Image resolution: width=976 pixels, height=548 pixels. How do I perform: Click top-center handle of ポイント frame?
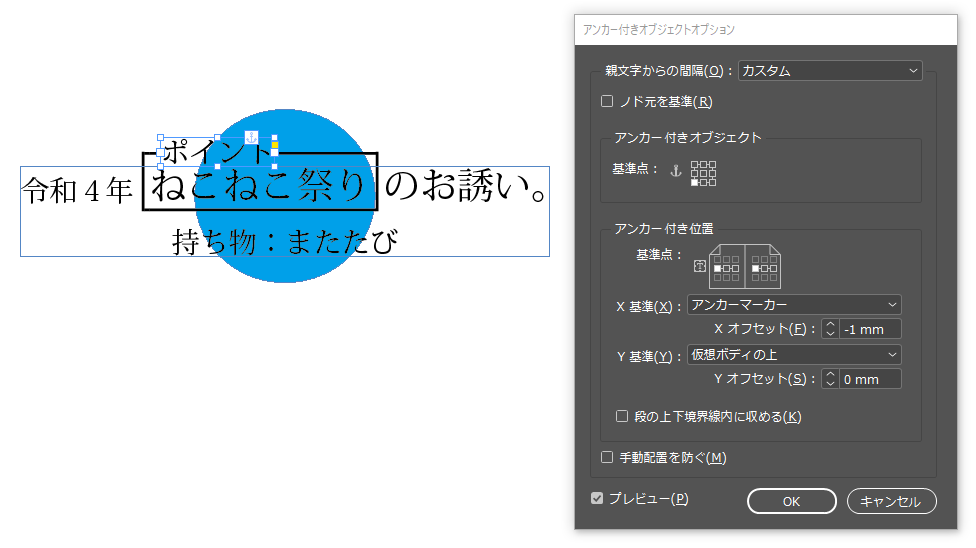point(217,138)
